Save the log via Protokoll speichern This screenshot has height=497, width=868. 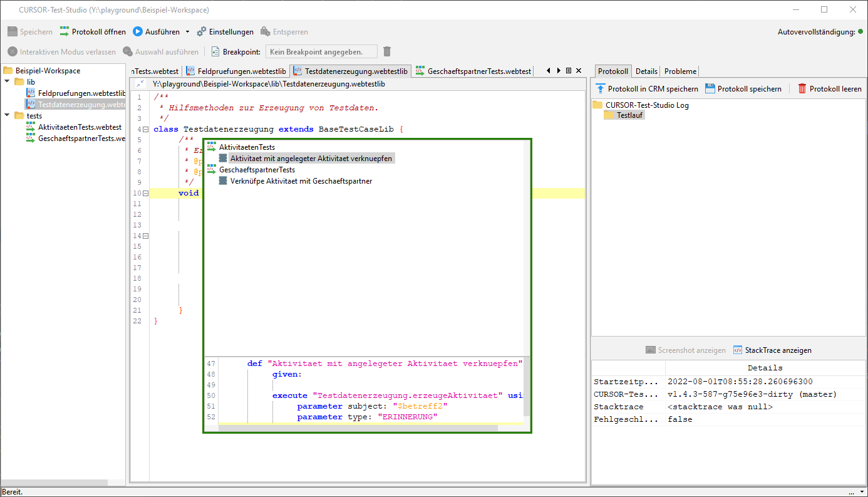tap(710, 88)
